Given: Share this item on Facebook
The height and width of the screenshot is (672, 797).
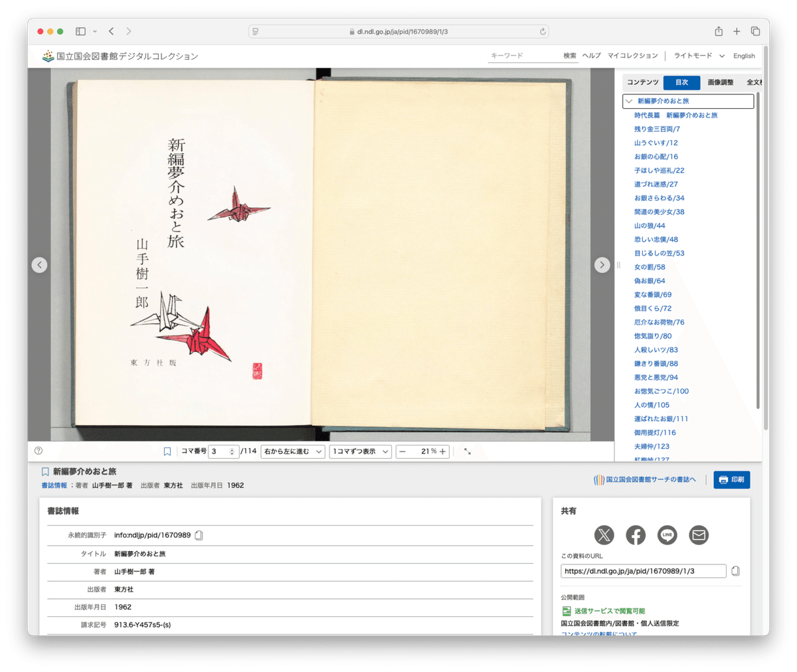Looking at the screenshot, I should pos(636,535).
